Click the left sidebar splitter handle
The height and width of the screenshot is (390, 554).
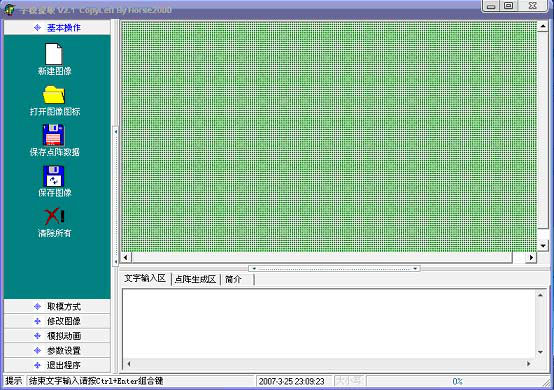pos(115,196)
